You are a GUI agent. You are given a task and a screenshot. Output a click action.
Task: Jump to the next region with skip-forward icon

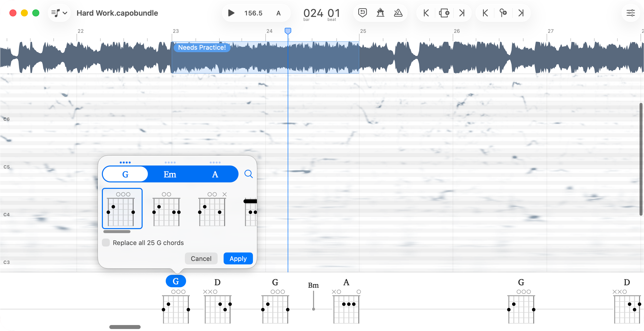(x=461, y=13)
